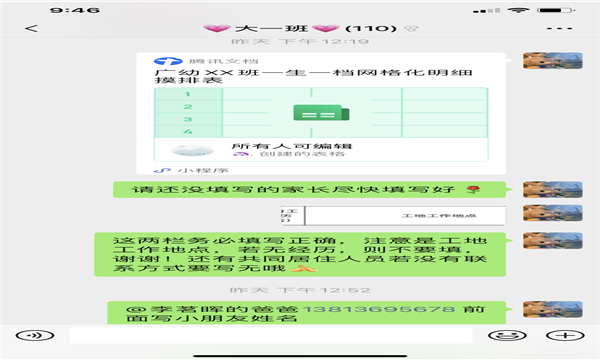Open the emoji sticker panel
This screenshot has width=600, height=360.
pos(507,336)
